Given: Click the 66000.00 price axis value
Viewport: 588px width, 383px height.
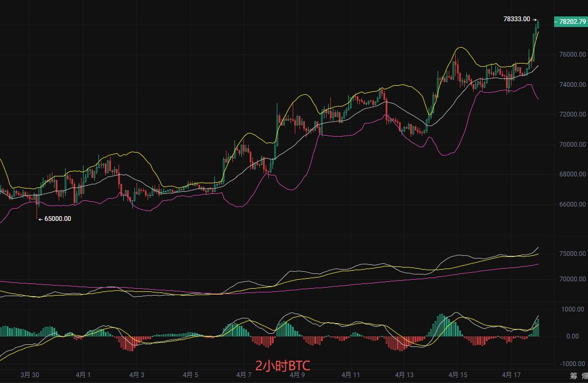Looking at the screenshot, I should point(572,204).
